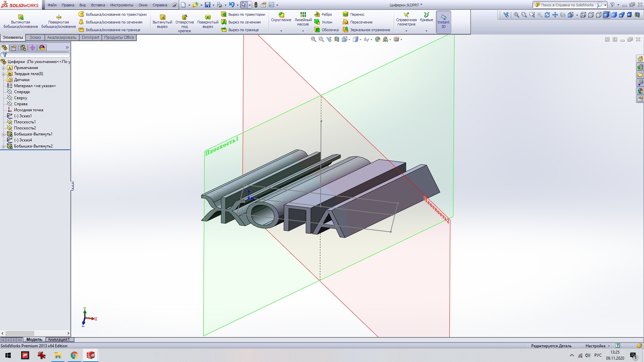This screenshot has height=362, width=644.
Task: Click the Undo arrow icon
Action: (231, 5)
